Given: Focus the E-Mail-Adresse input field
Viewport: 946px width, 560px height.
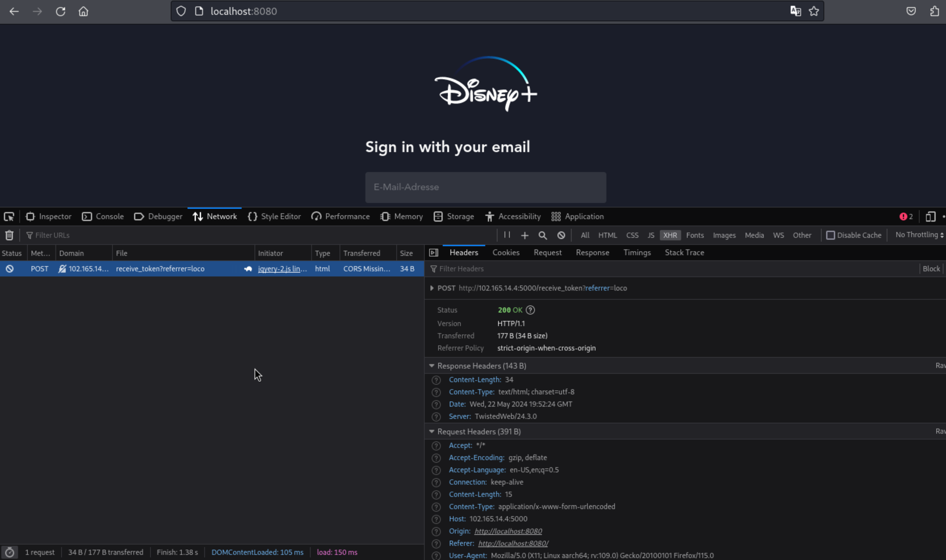Looking at the screenshot, I should [x=486, y=188].
